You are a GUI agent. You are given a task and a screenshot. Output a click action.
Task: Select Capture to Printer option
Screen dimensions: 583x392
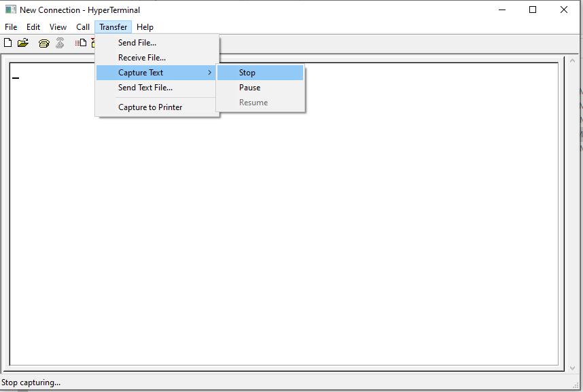click(151, 107)
